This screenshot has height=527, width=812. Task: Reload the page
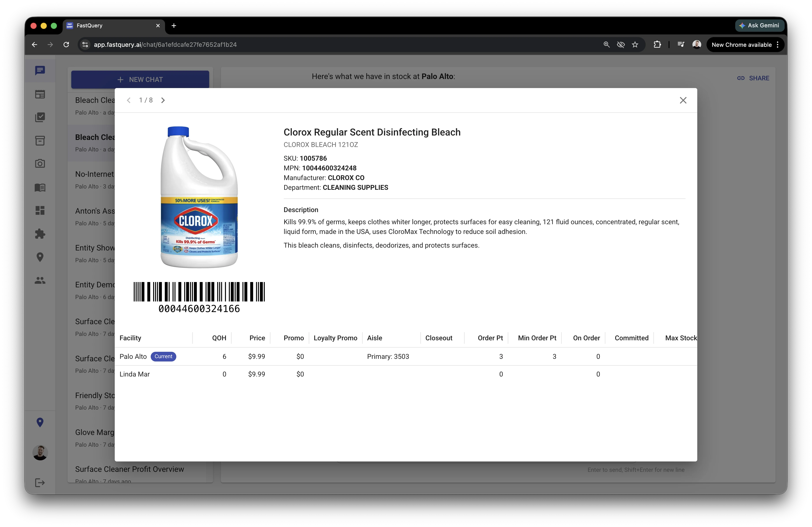click(x=66, y=45)
